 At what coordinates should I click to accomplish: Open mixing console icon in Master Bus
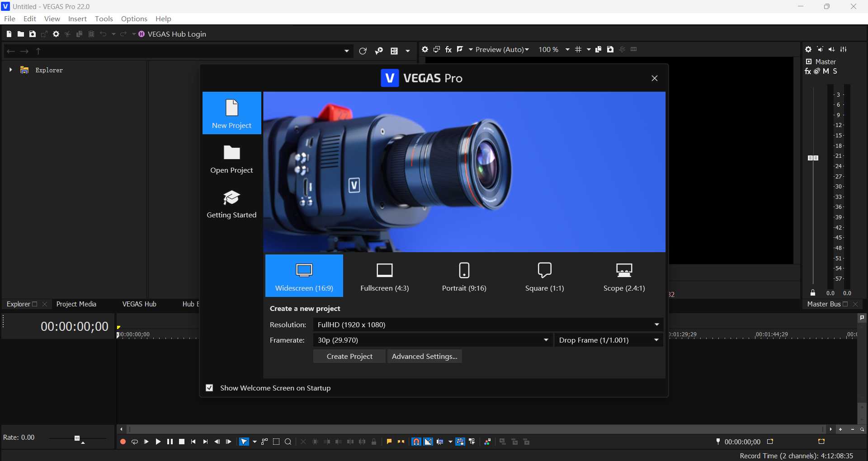(x=844, y=49)
